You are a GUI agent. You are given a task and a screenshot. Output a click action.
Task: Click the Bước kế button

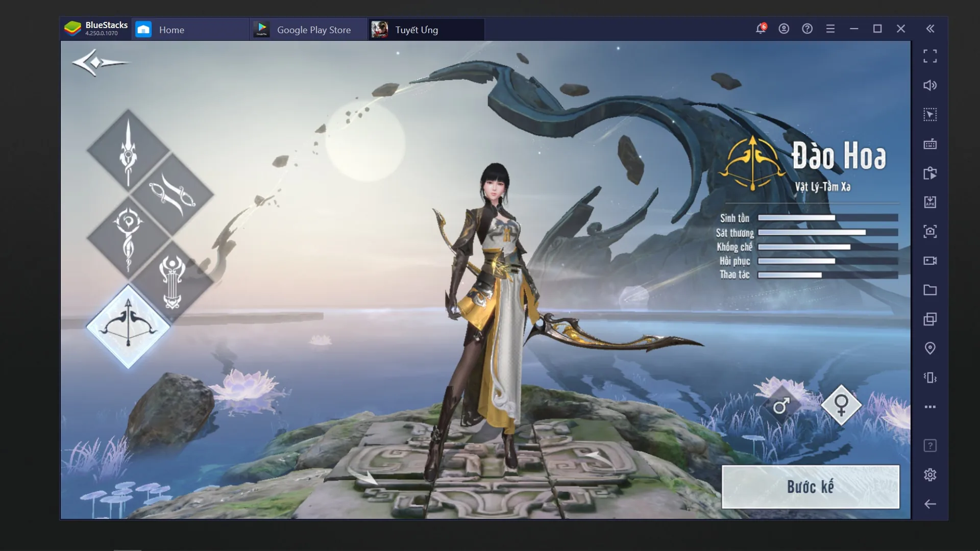pyautogui.click(x=811, y=487)
